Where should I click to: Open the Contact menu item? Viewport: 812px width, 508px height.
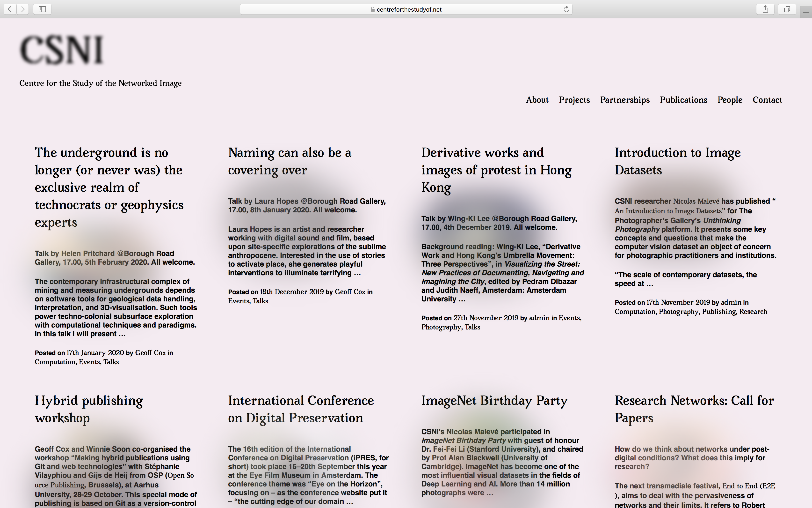(767, 100)
